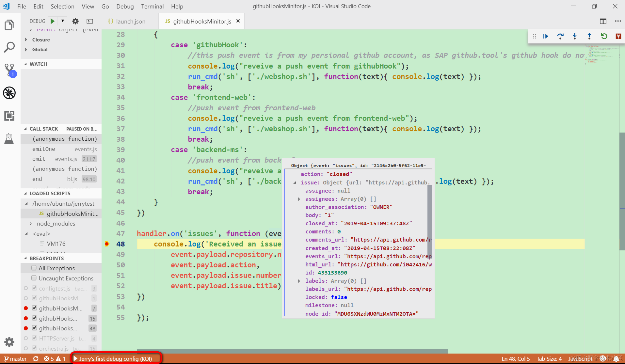The image size is (625, 364).
Task: Expand the assignees array in the hover popup
Action: coord(299,199)
